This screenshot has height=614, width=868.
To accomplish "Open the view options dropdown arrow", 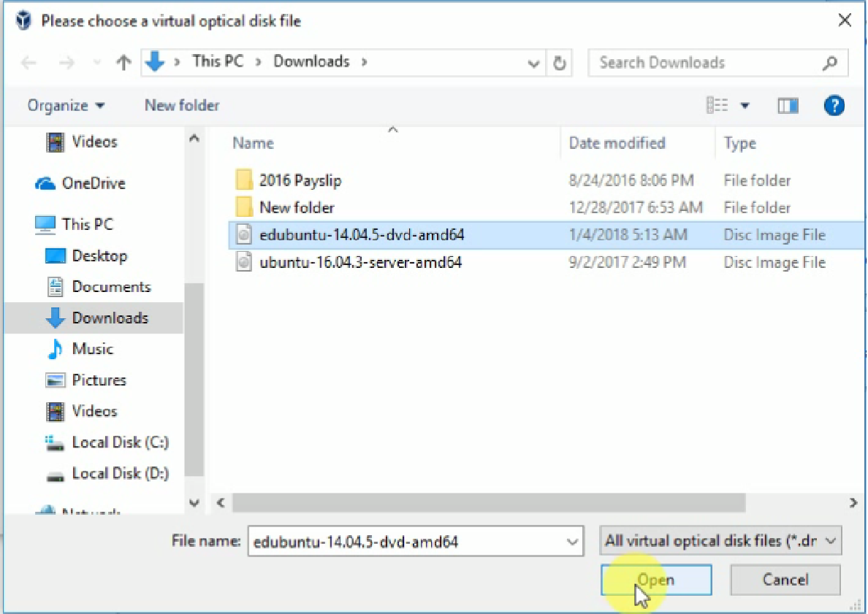I will 745,106.
